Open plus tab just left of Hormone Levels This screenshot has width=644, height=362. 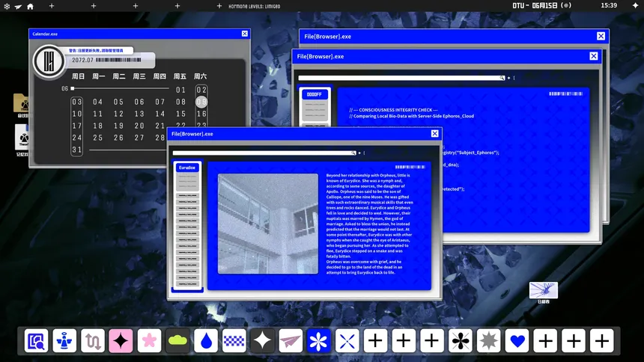click(x=219, y=6)
